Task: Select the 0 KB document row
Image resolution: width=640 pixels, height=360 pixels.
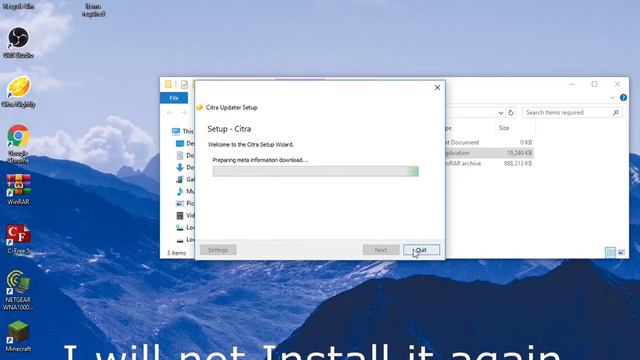Action: (x=489, y=142)
